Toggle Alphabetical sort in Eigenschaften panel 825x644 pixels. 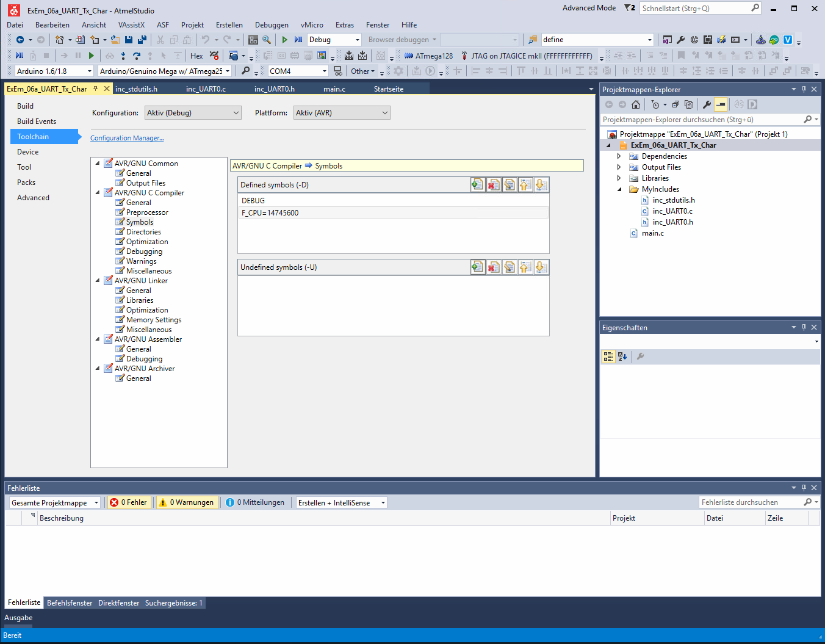click(622, 356)
